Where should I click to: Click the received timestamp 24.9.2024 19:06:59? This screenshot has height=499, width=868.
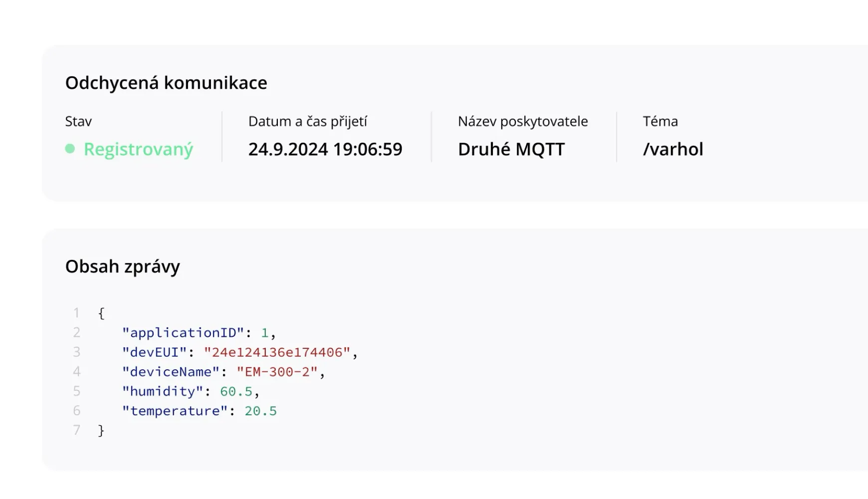325,149
